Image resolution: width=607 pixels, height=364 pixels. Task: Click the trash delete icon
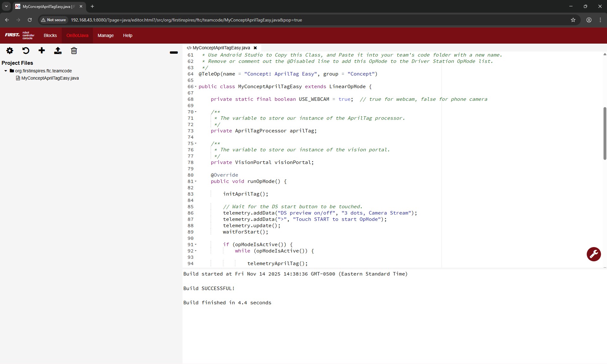(x=74, y=51)
